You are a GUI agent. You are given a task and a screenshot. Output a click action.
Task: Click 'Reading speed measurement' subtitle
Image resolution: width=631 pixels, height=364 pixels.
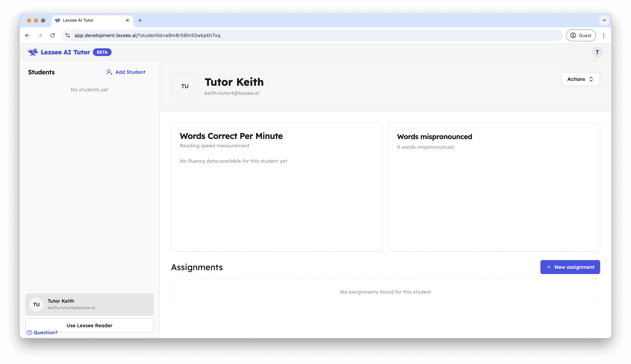tap(214, 145)
